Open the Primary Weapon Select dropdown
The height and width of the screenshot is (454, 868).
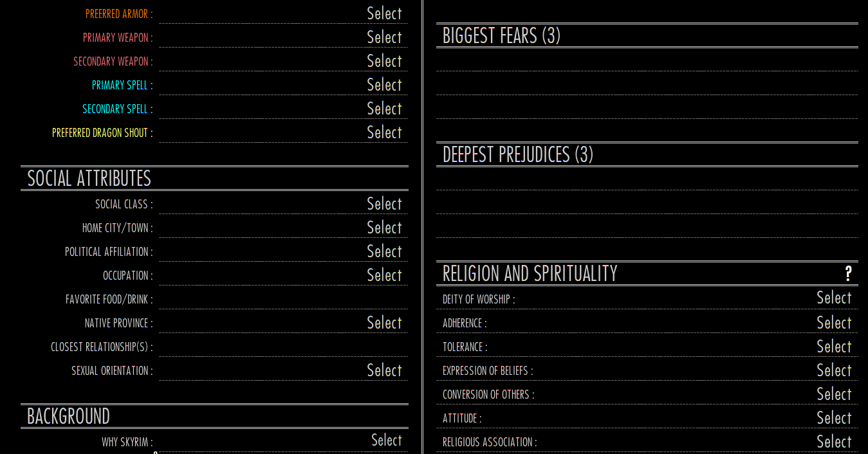(384, 37)
